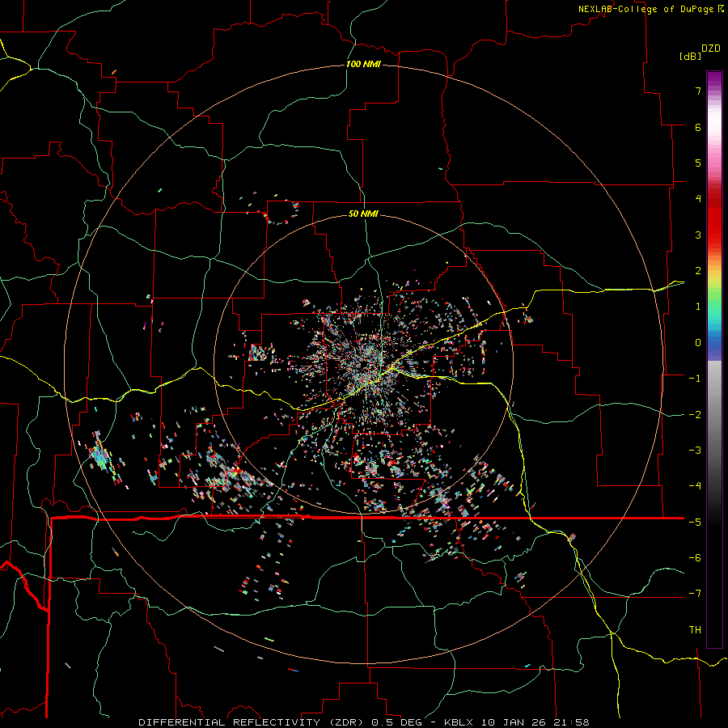This screenshot has width=728, height=728.
Task: Click the legend value 0 label
Action: coord(698,343)
